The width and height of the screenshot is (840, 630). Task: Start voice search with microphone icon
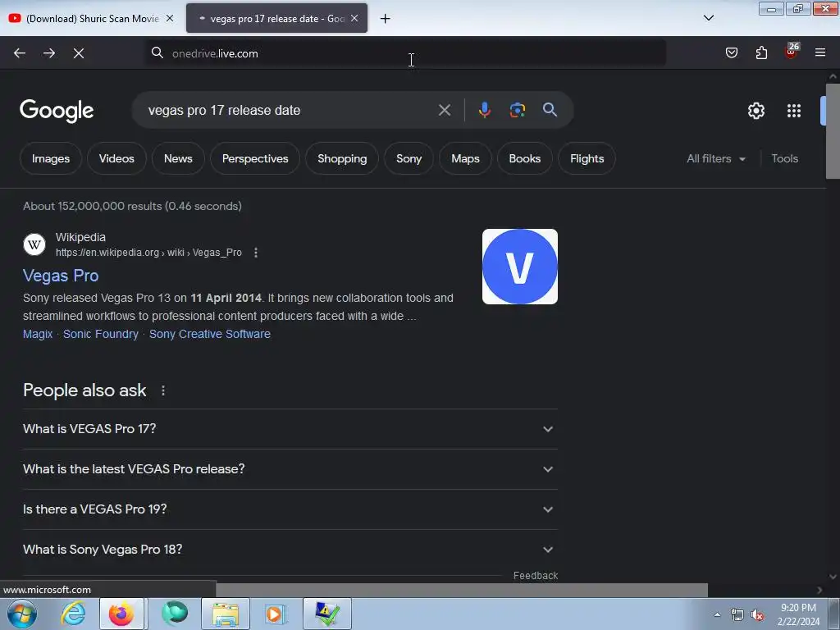[484, 110]
